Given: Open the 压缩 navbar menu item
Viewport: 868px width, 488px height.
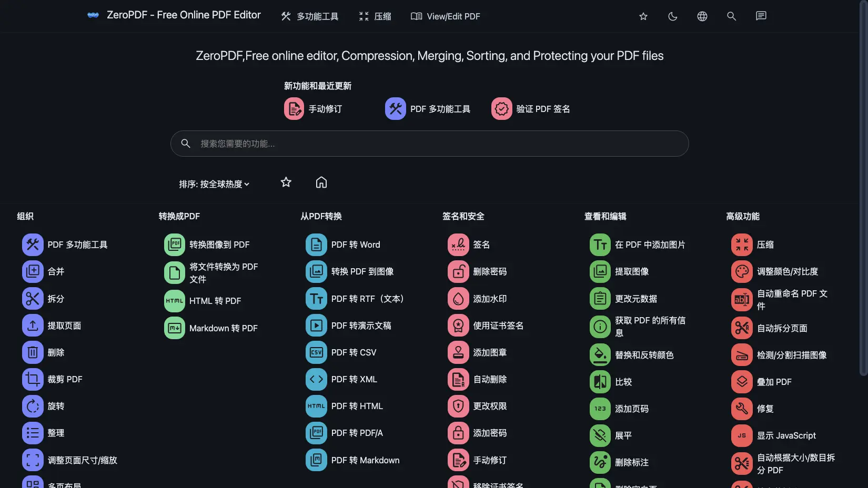Looking at the screenshot, I should coord(375,16).
